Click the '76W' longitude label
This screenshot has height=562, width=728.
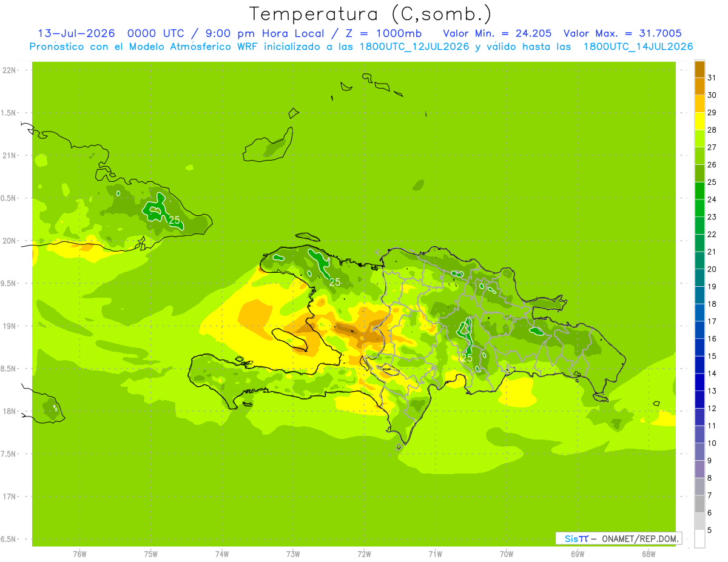tap(79, 554)
